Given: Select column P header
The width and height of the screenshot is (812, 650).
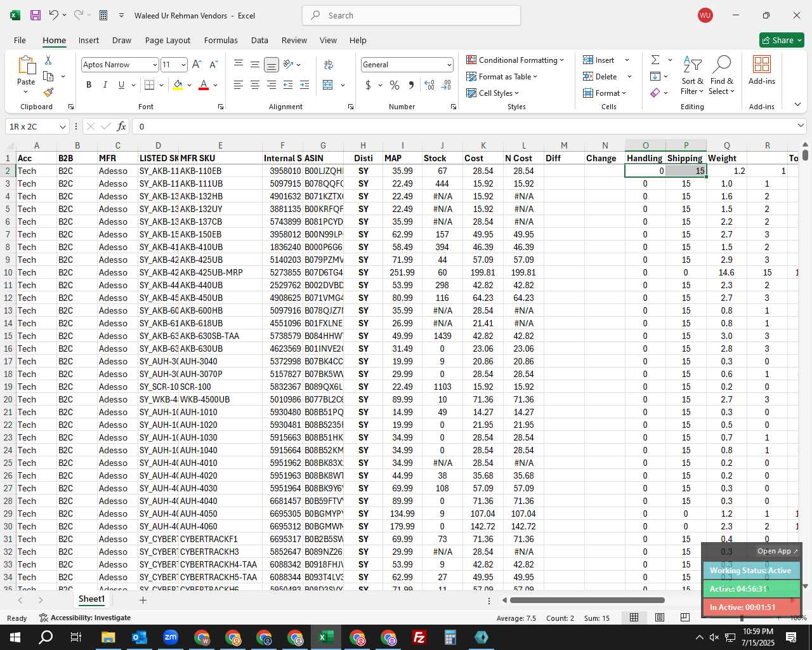Looking at the screenshot, I should click(x=686, y=145).
